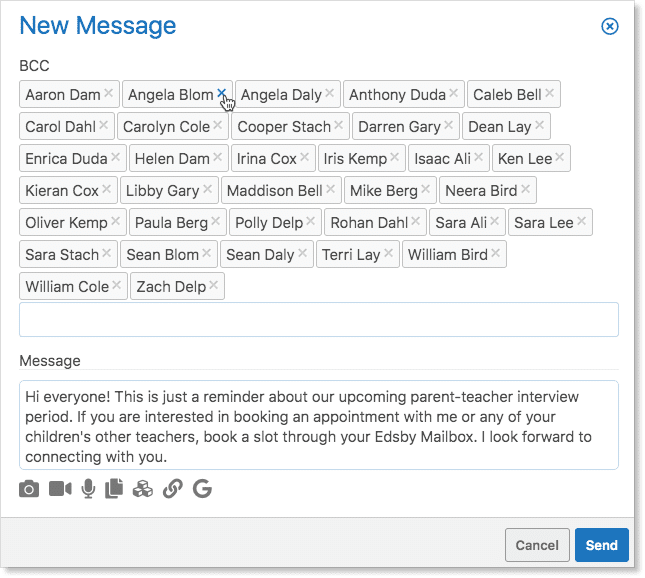The width and height of the screenshot is (645, 578).
Task: Remove Dean Lay from BCC
Action: [x=540, y=126]
